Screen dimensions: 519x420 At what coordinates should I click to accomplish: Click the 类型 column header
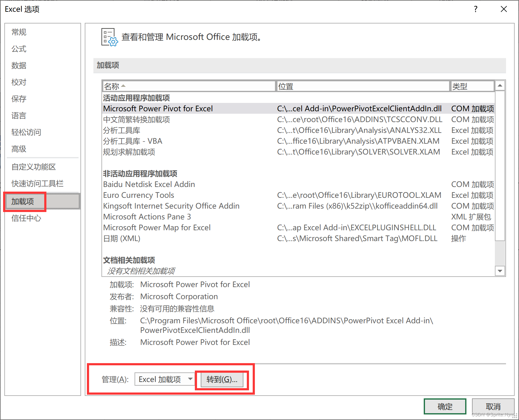472,86
